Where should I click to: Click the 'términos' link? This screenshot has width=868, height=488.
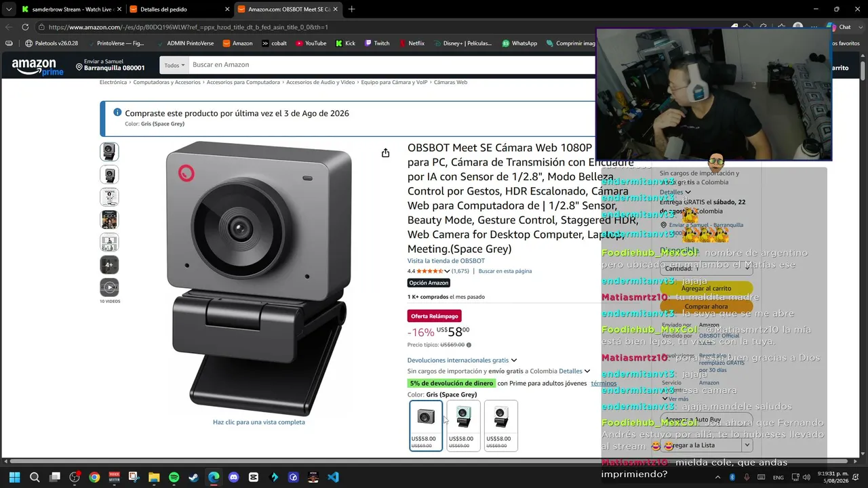(x=604, y=384)
